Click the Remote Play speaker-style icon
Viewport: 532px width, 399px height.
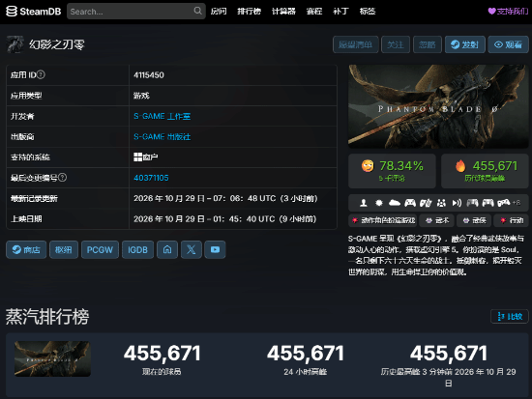(x=457, y=203)
